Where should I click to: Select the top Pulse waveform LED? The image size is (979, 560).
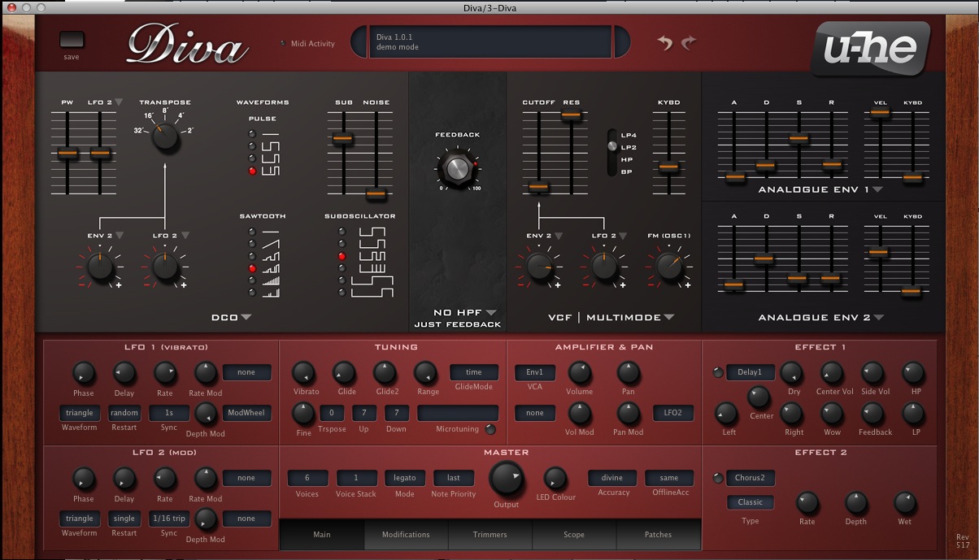click(x=252, y=133)
